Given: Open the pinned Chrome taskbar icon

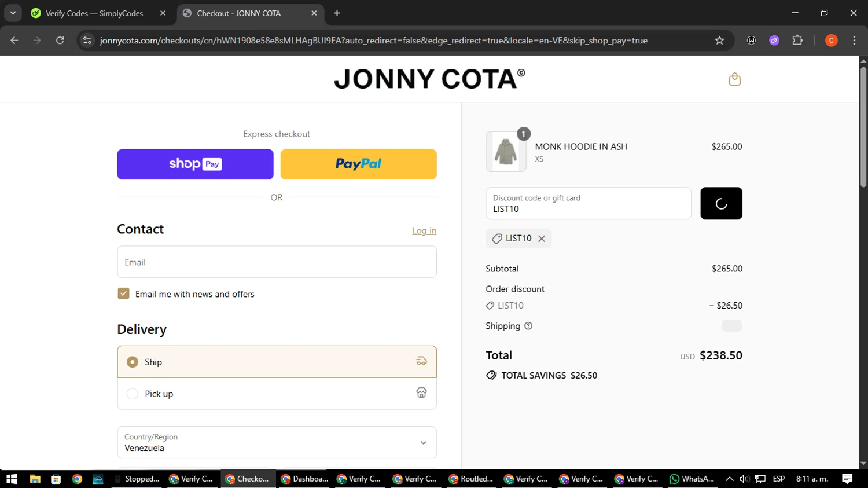Looking at the screenshot, I should 77,479.
